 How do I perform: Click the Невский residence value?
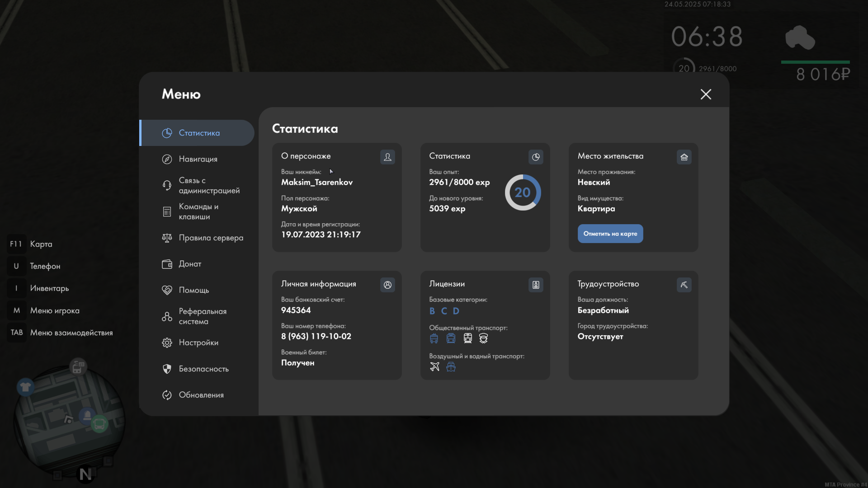pos(594,182)
